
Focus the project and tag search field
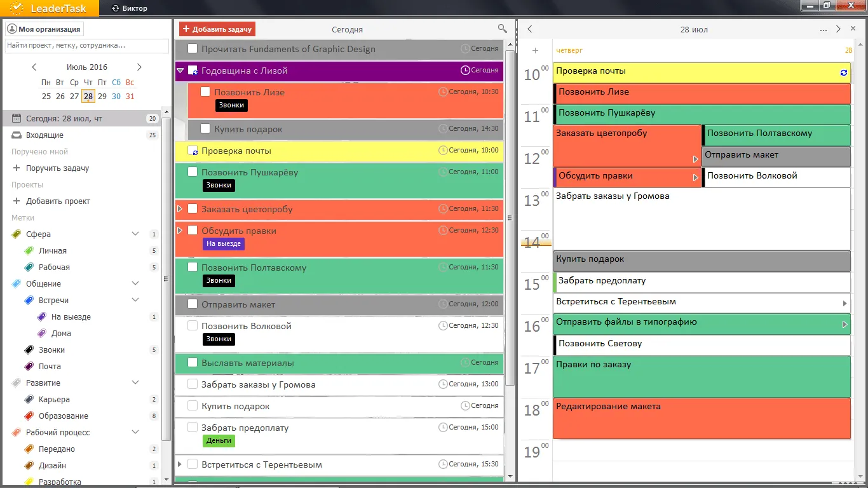coord(87,46)
